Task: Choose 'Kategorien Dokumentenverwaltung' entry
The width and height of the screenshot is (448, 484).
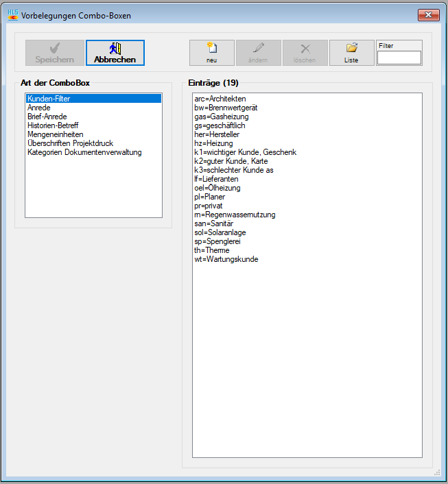Action: (84, 152)
